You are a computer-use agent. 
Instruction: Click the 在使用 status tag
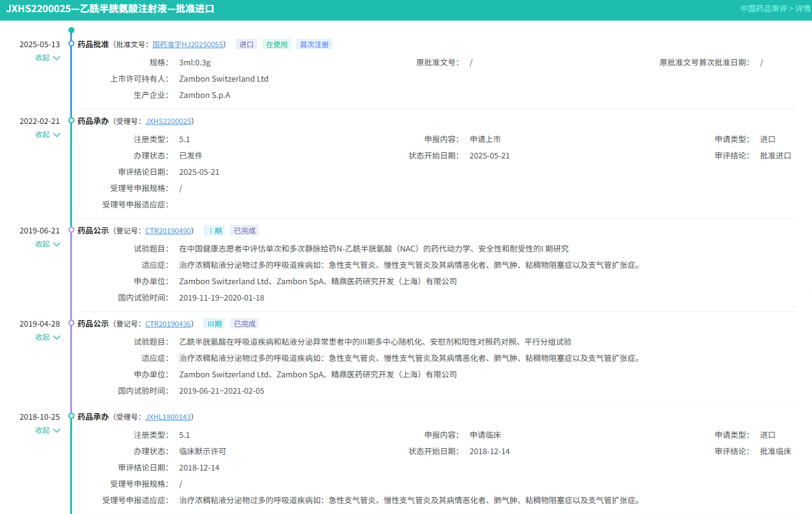pos(277,45)
